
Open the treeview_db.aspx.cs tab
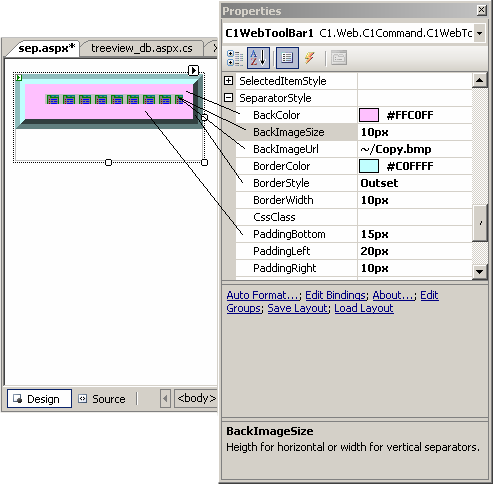point(142,48)
